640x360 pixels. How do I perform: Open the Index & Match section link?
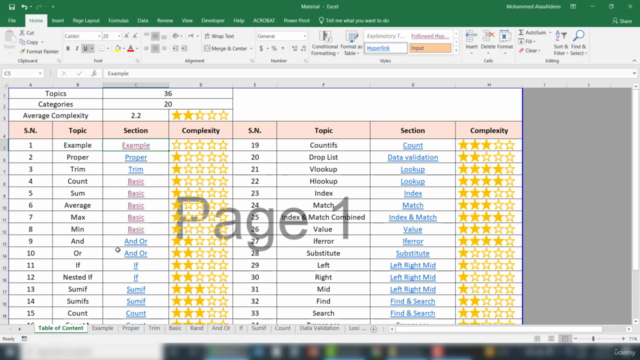413,217
